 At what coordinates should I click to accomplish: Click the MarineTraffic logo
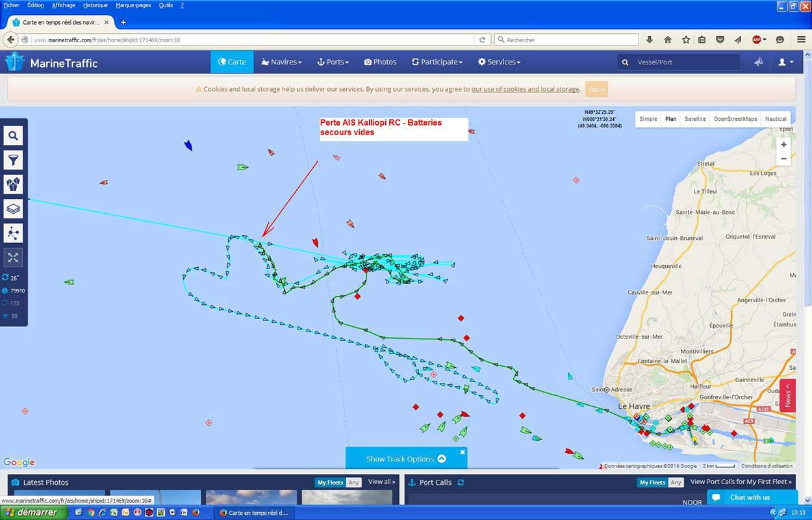pos(51,62)
